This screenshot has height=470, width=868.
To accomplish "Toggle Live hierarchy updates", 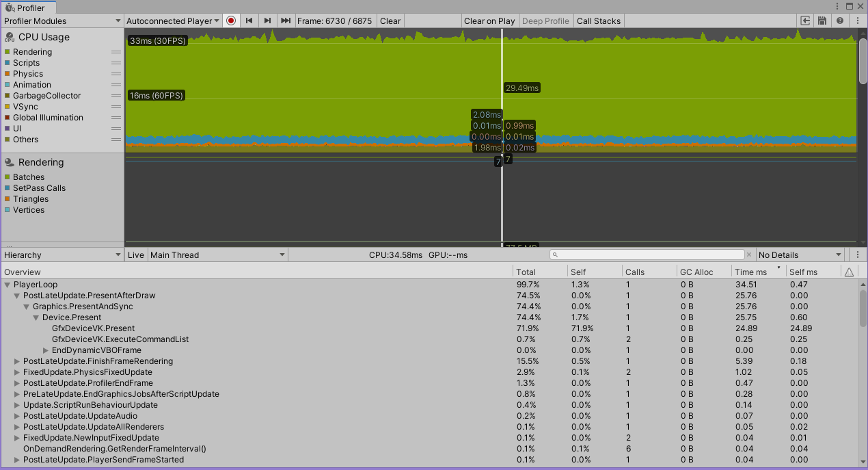I will pyautogui.click(x=135, y=254).
